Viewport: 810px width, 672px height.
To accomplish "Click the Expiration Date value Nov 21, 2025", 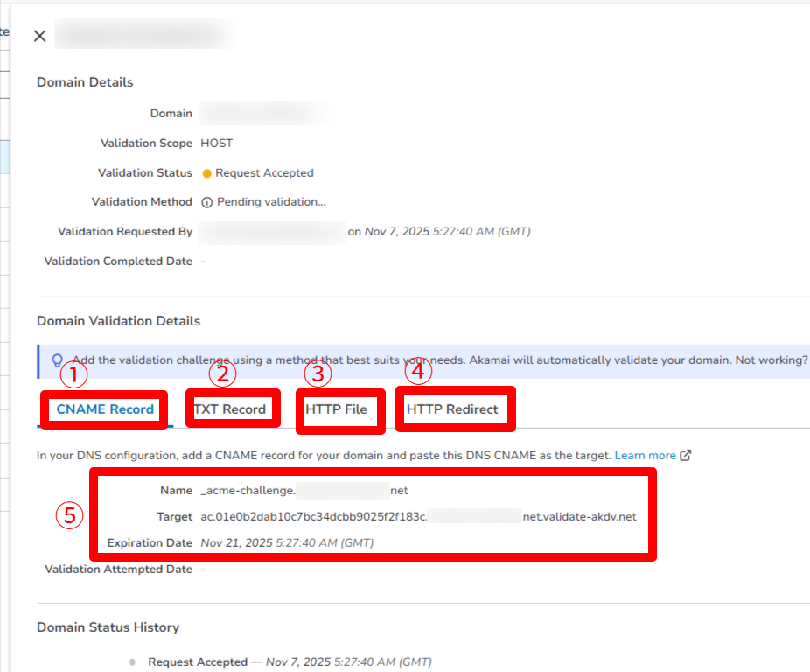I will coord(287,542).
